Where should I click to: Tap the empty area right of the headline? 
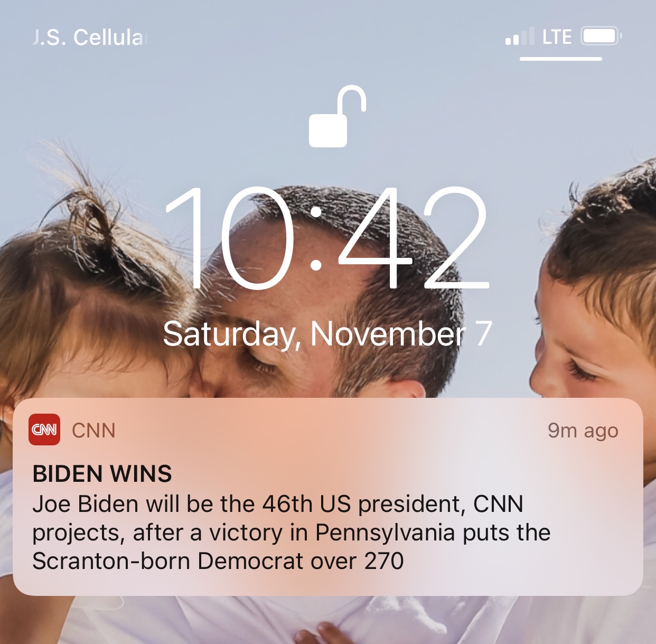(401, 474)
